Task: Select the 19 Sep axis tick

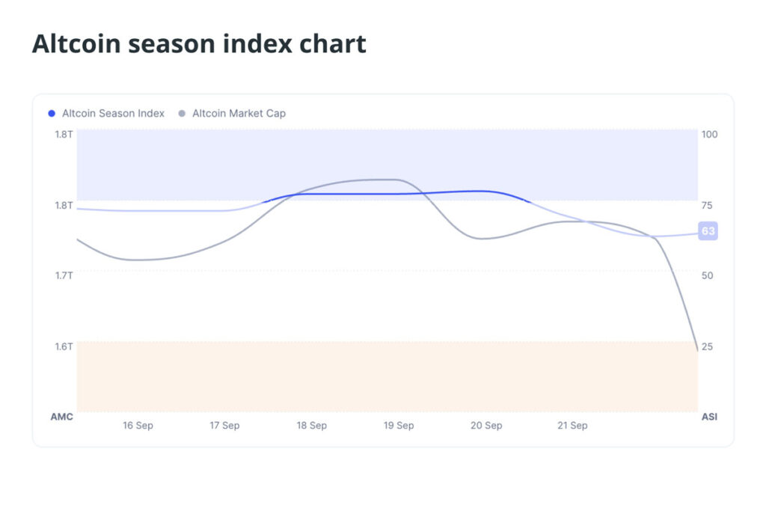Action: point(399,426)
